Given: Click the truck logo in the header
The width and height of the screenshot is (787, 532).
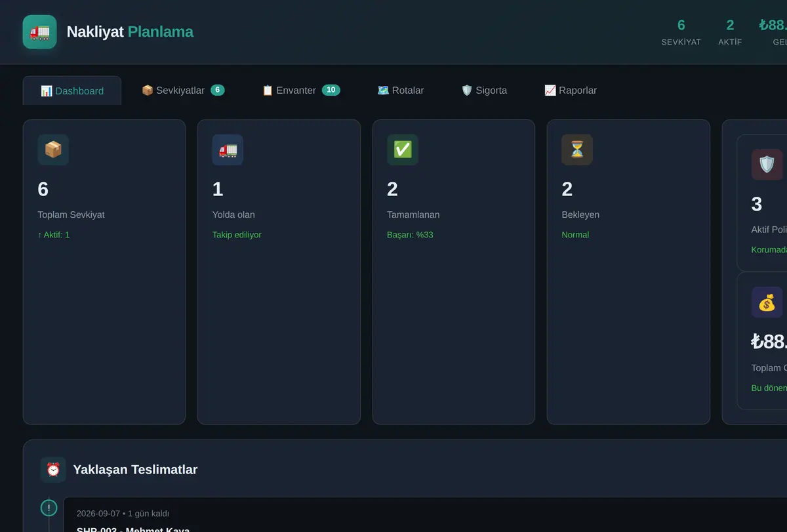Looking at the screenshot, I should pos(40,32).
